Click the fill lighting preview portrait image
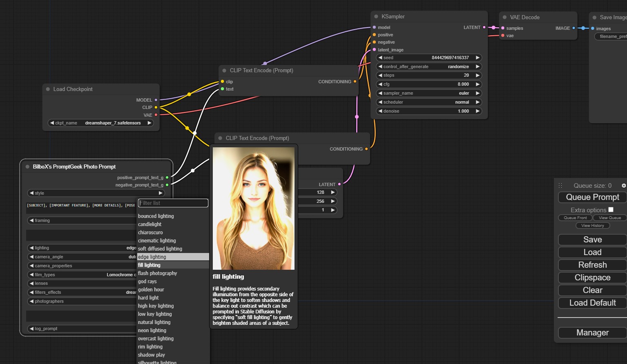 [x=254, y=209]
